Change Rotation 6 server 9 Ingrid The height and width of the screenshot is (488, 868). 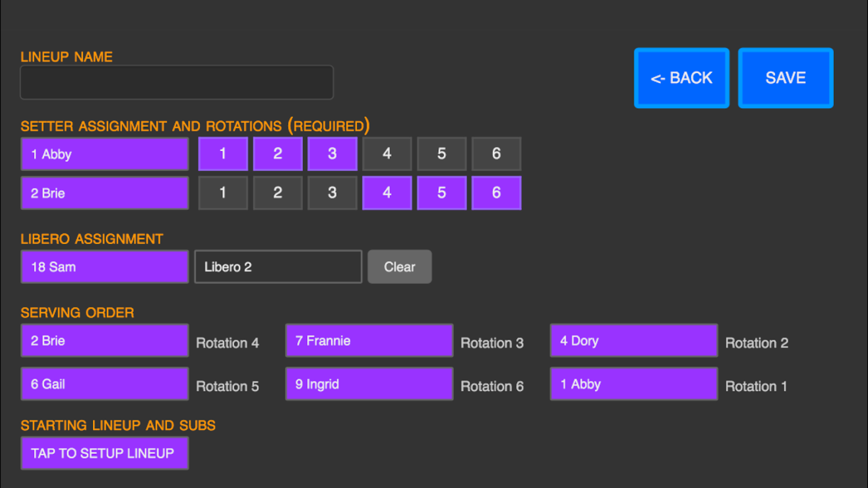[369, 384]
